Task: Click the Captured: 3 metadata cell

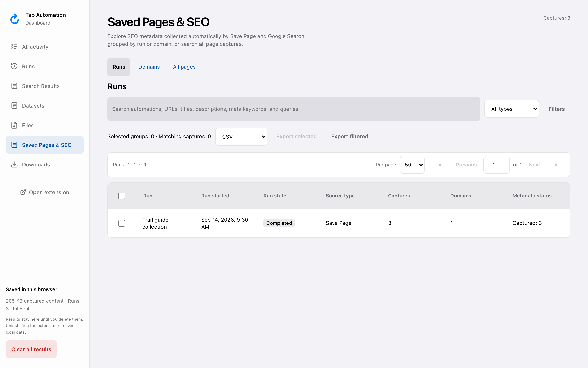Action: pos(527,223)
